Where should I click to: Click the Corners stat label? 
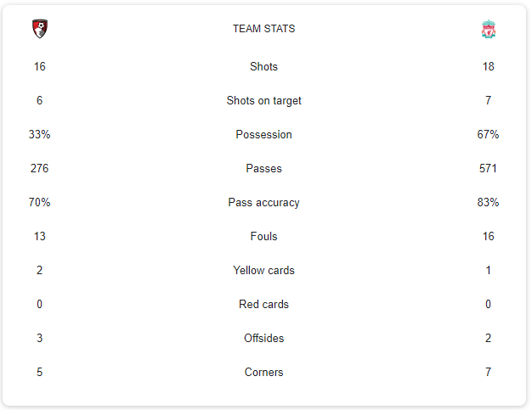click(x=264, y=372)
